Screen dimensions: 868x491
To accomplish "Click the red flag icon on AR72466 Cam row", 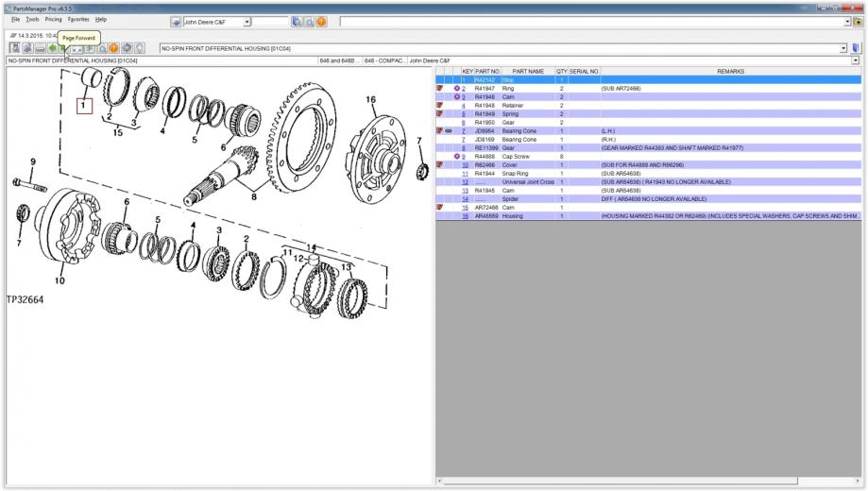I will 439,207.
